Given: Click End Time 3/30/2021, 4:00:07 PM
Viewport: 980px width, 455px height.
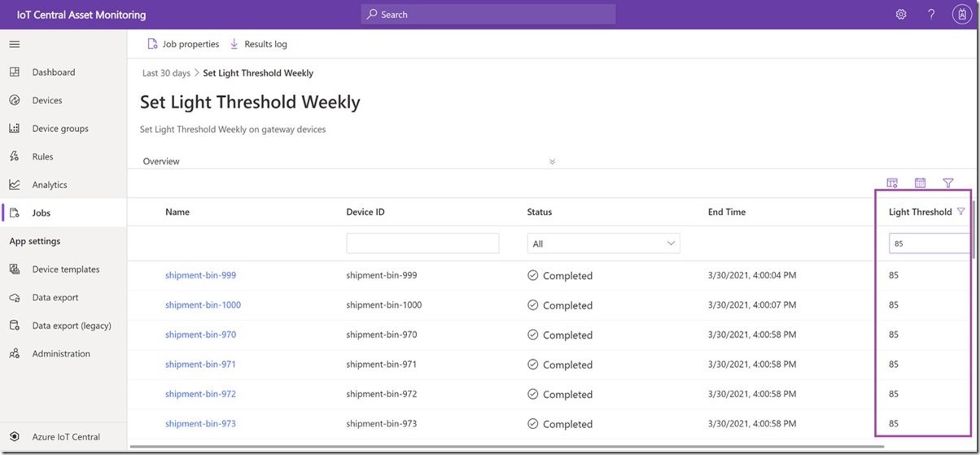Looking at the screenshot, I should (x=752, y=305).
